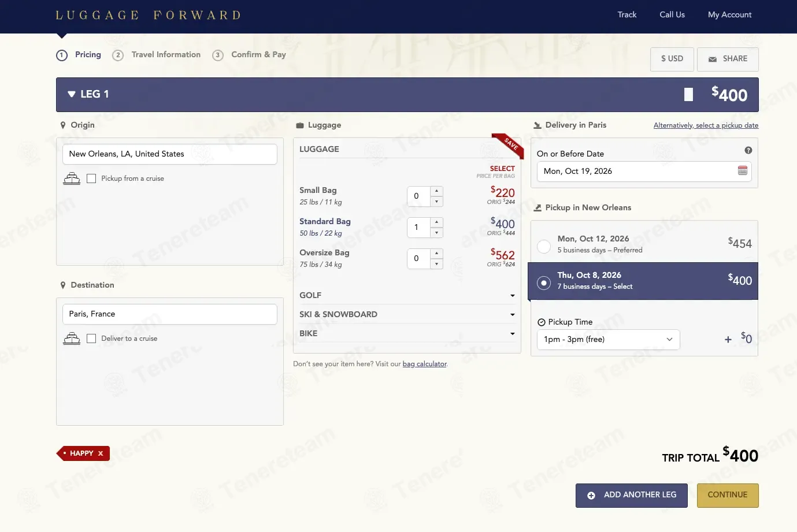Click the SHARE button
Image resolution: width=797 pixels, height=532 pixels.
tap(728, 59)
